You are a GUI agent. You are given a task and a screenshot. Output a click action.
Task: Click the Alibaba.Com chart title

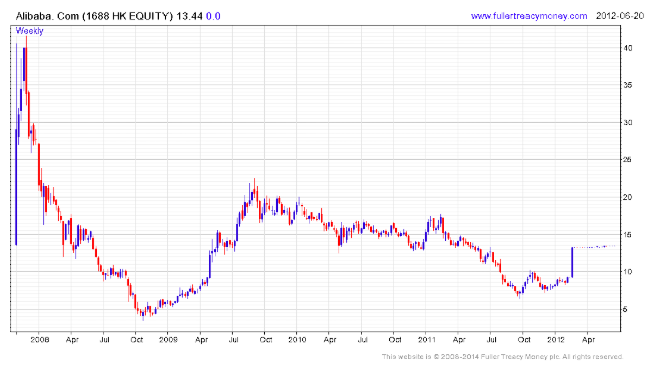[x=94, y=17]
